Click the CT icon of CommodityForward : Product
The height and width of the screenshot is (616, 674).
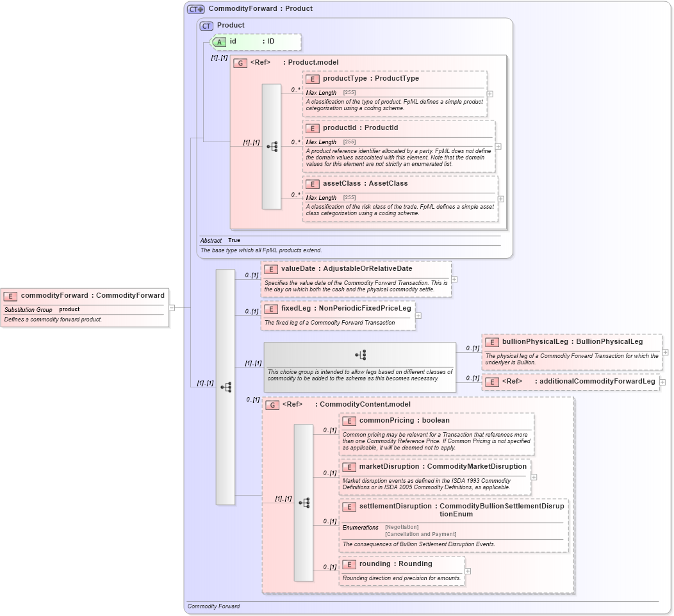[x=196, y=9]
